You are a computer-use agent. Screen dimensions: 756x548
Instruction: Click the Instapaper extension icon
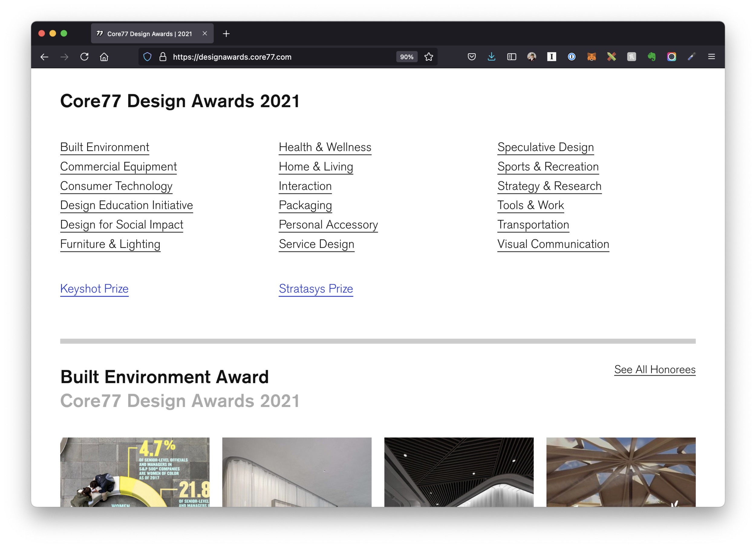pos(551,57)
